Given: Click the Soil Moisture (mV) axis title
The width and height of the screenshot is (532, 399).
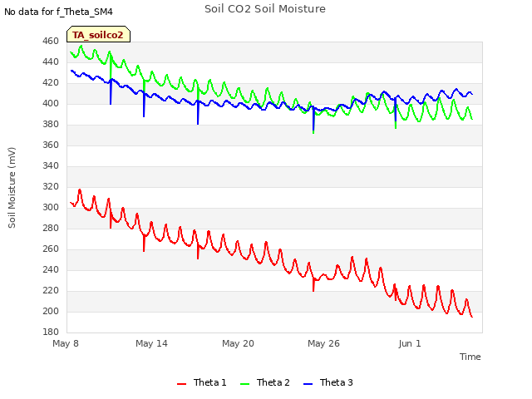Looking at the screenshot, I should pos(12,188).
